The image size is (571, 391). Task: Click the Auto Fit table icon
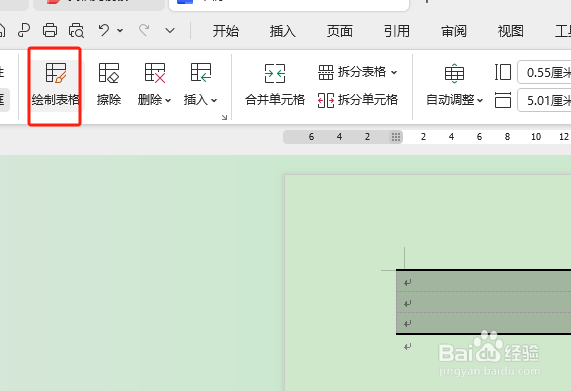[454, 73]
